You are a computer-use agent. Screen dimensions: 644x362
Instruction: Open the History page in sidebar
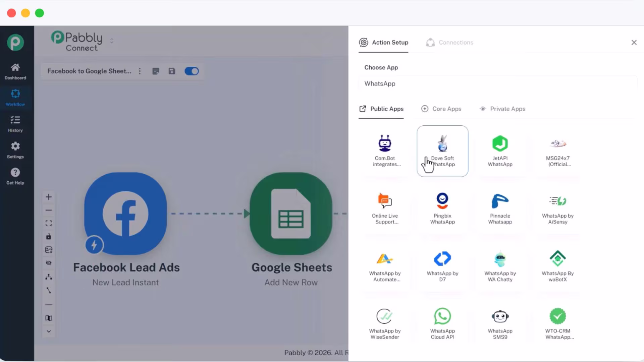pos(15,124)
